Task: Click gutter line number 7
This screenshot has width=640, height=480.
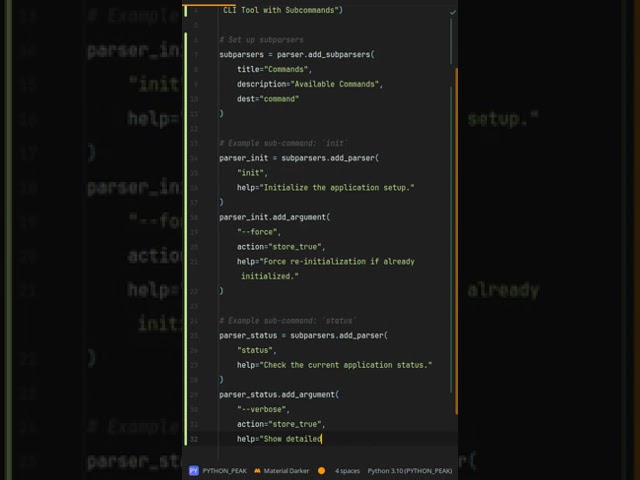Action: coord(196,55)
